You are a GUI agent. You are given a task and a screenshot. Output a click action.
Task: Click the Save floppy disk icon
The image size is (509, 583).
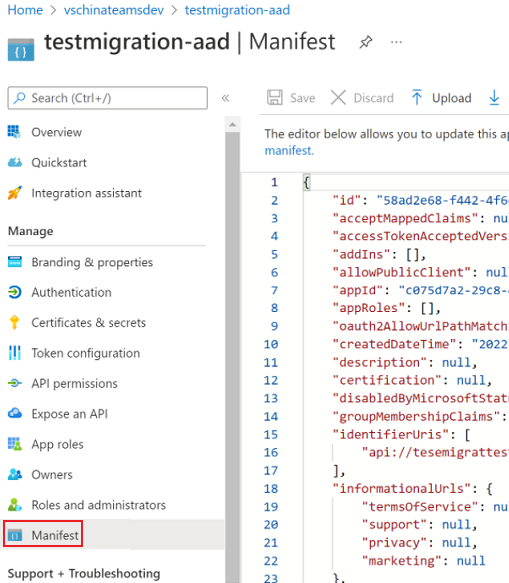[x=275, y=98]
